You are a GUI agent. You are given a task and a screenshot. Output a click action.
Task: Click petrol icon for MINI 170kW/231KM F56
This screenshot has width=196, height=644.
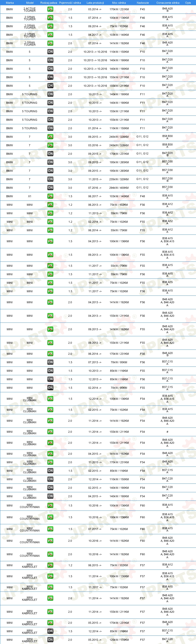50,354
